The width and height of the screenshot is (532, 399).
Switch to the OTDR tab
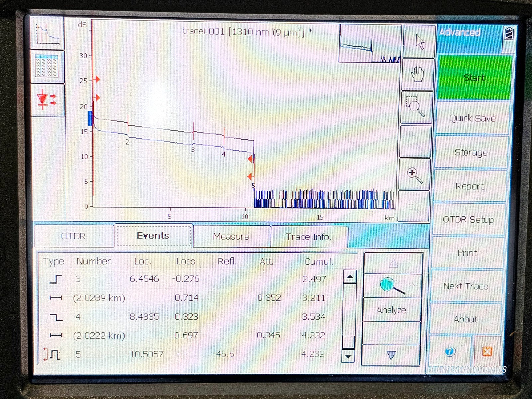[73, 236]
